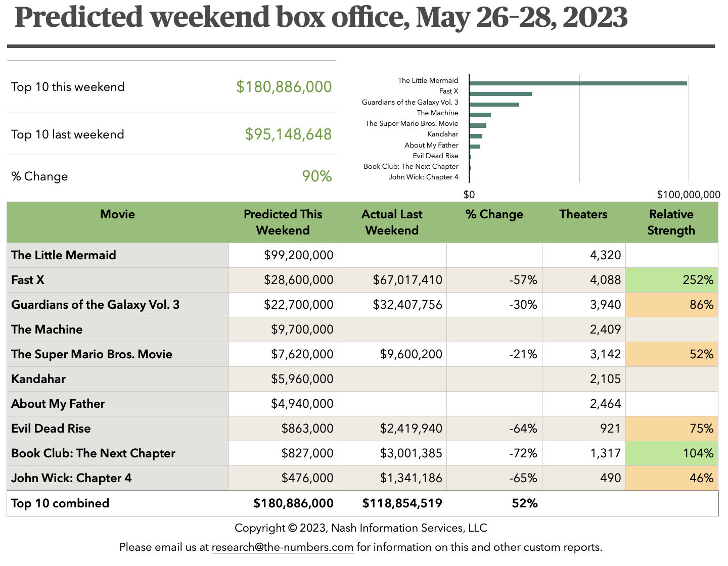Click the $9,600,200 actual value

411,354
